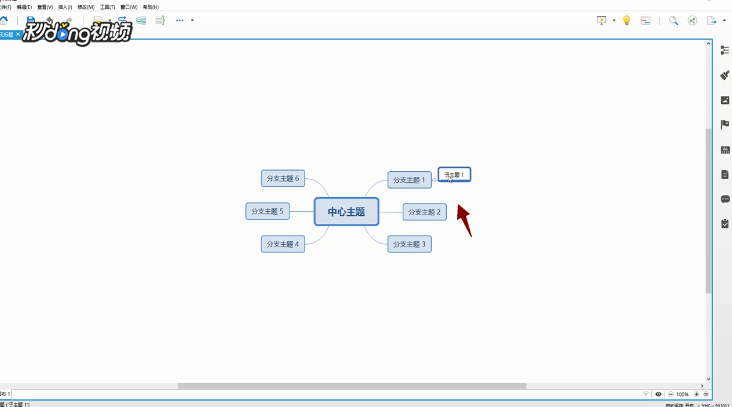Open the Task info clipboard panel
Image resolution: width=732 pixels, height=407 pixels.
(725, 224)
